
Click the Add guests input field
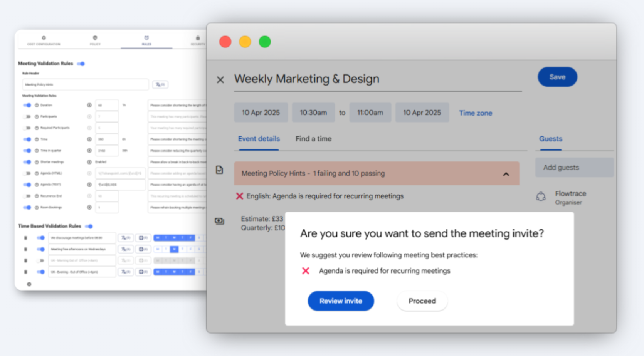coord(574,167)
